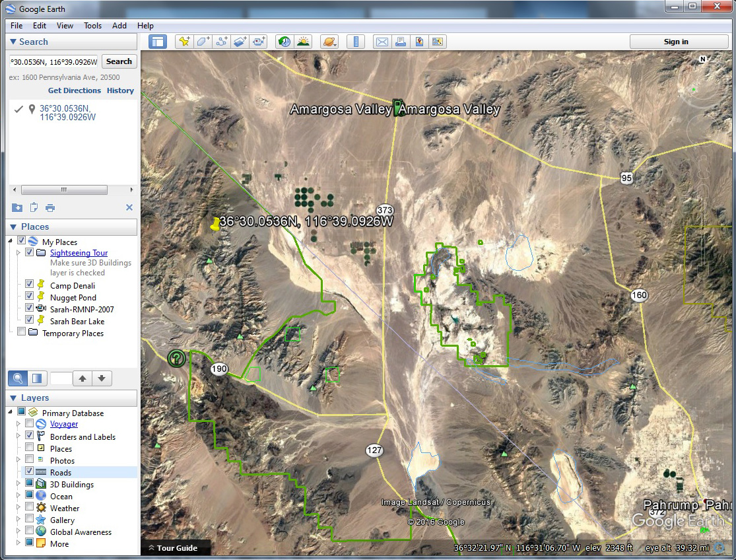The height and width of the screenshot is (560, 736).
Task: Copy search results to clipboard icon
Action: tap(34, 207)
